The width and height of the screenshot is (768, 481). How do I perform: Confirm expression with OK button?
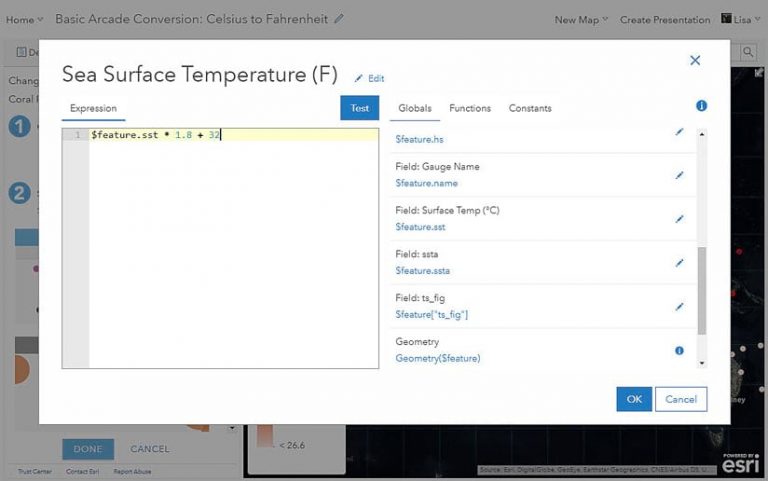click(634, 399)
